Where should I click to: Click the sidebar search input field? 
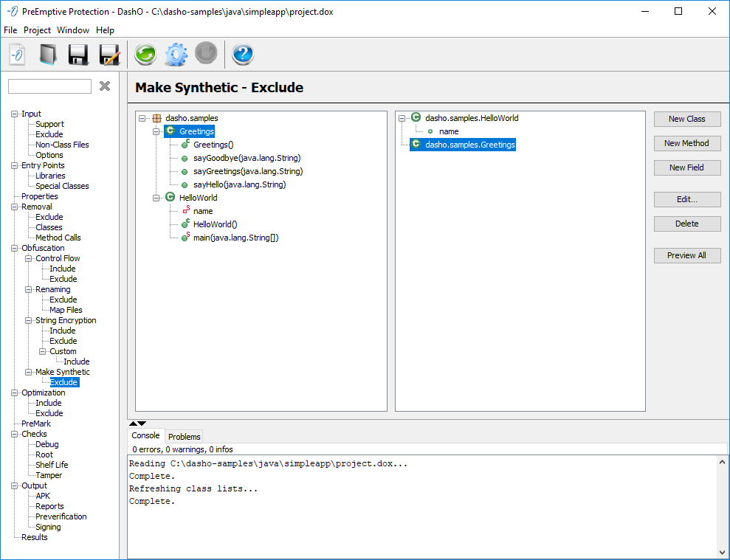point(49,86)
